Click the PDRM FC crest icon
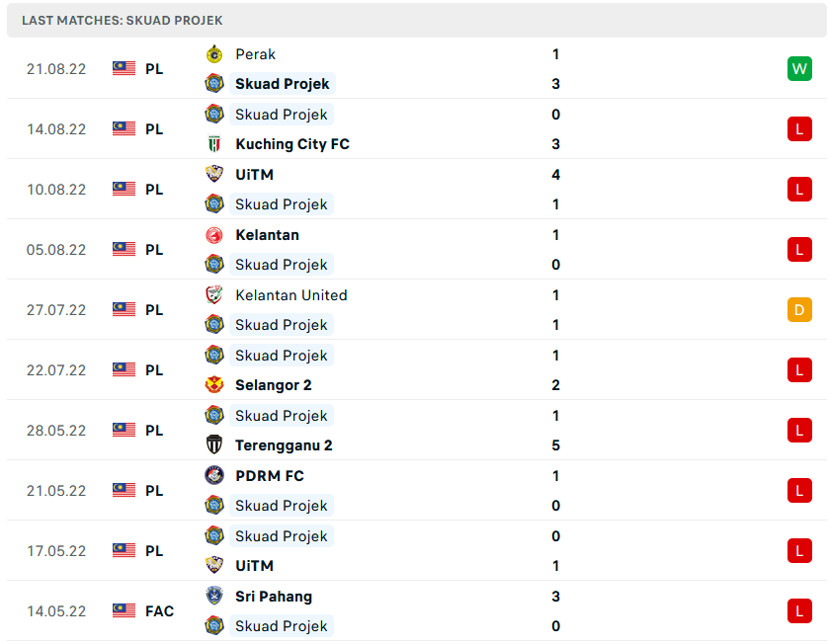Screen dimensions: 828x644 (x=214, y=476)
